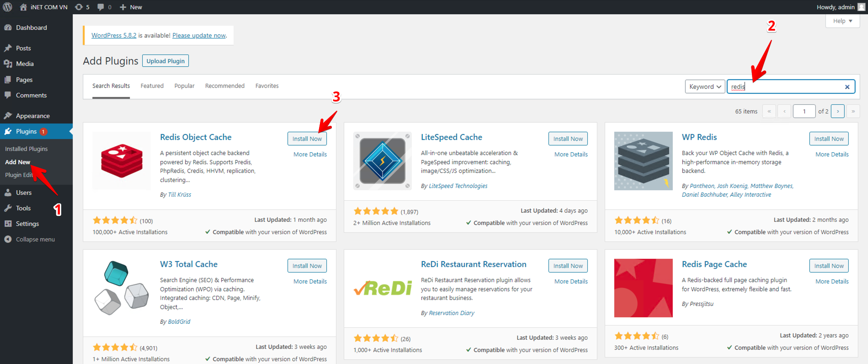Click the Dashboard gauge icon
Image resolution: width=868 pixels, height=364 pixels.
click(8, 27)
